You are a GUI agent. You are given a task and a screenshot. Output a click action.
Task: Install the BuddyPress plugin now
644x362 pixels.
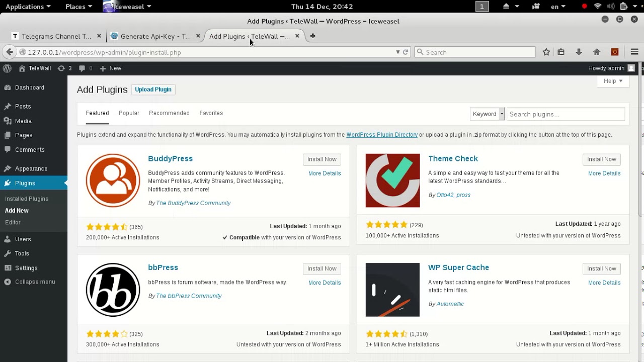[x=322, y=159]
